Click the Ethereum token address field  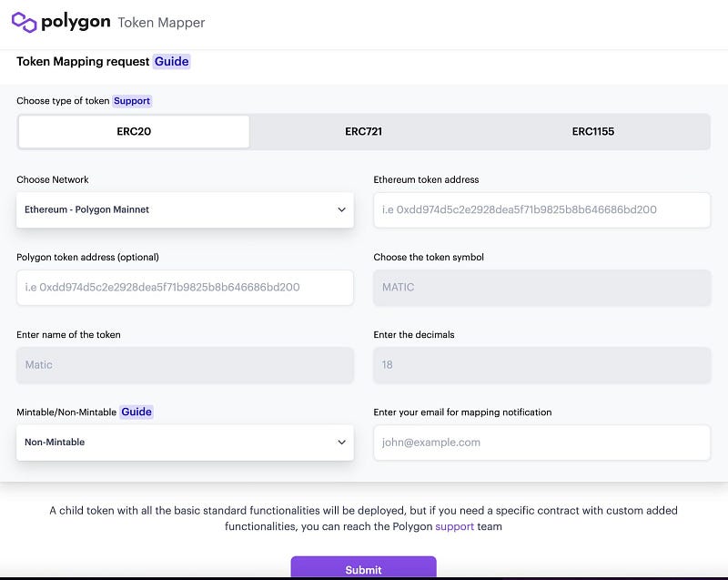click(x=541, y=210)
